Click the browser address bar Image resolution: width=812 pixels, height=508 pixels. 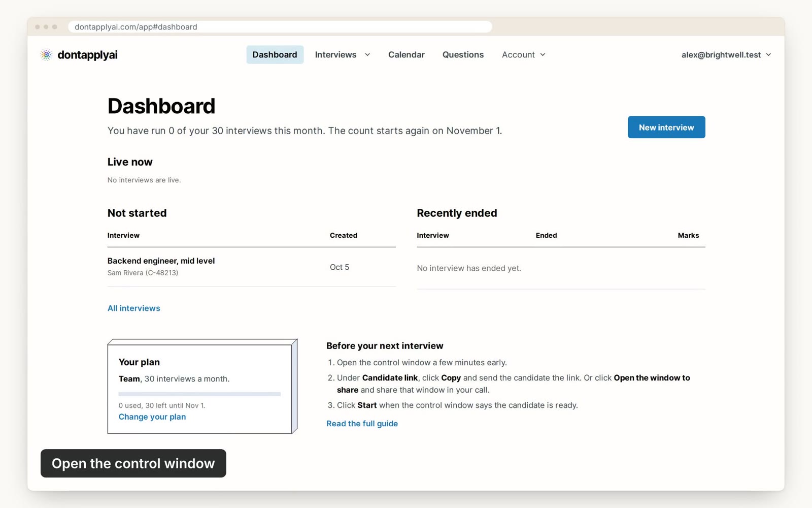pyautogui.click(x=280, y=27)
